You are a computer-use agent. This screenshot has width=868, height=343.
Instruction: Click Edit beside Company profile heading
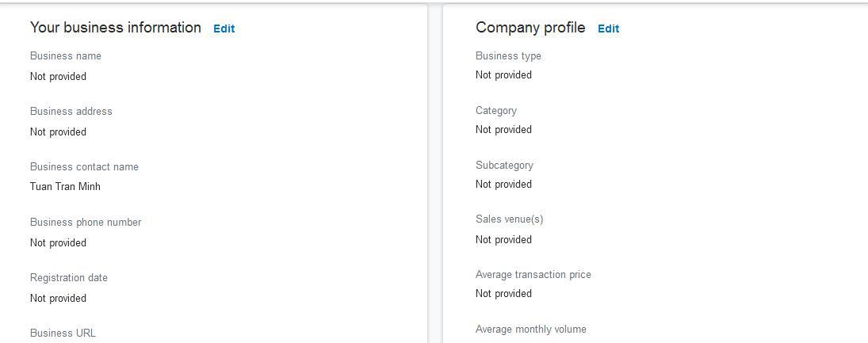[x=608, y=29]
